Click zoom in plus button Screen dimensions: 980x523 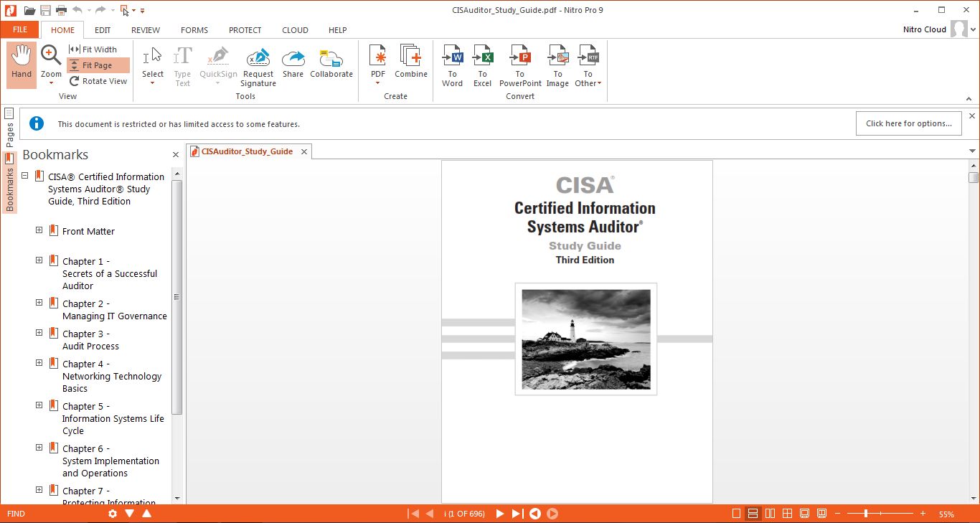pyautogui.click(x=923, y=514)
